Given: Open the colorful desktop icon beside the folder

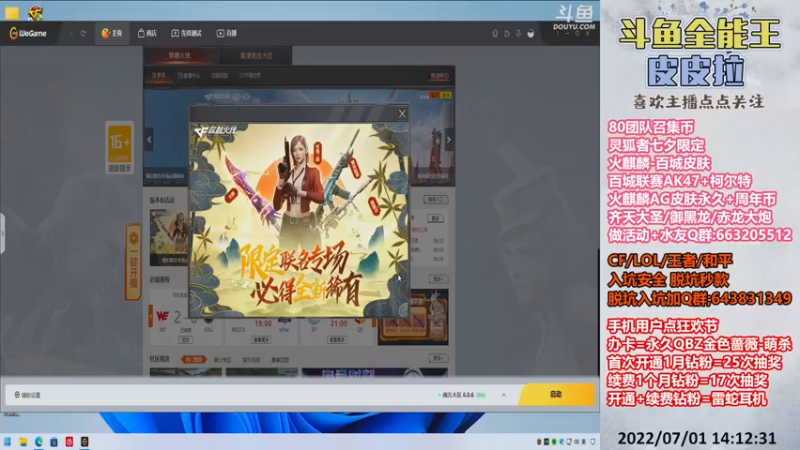Looking at the screenshot, I should tap(35, 13).
